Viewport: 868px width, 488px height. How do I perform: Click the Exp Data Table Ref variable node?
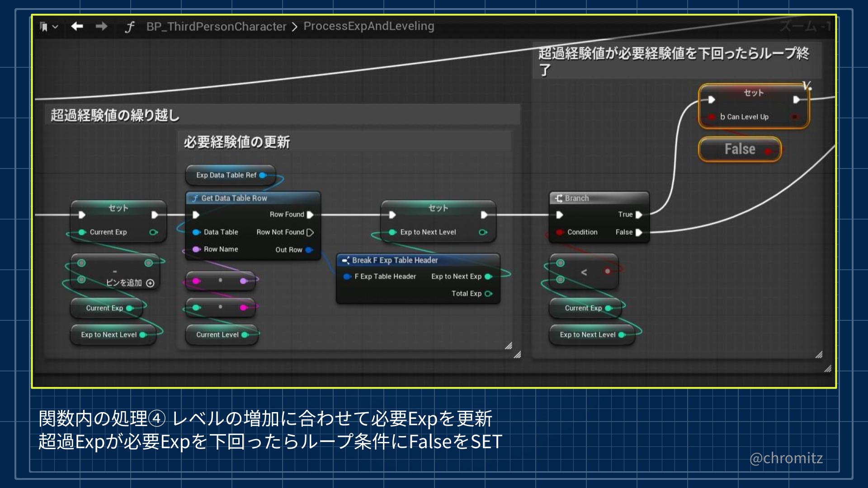230,175
